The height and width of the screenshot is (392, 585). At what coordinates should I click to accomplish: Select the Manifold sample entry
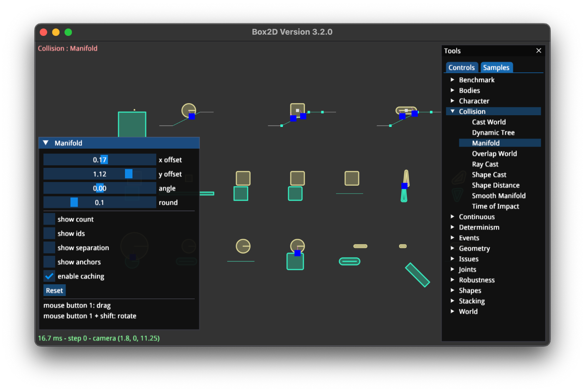500,143
